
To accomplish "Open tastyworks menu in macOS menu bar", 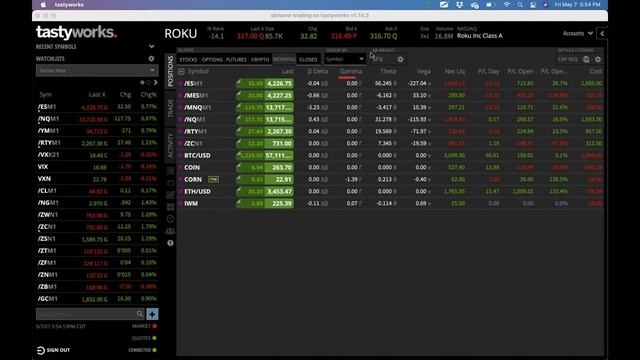I will [x=69, y=5].
